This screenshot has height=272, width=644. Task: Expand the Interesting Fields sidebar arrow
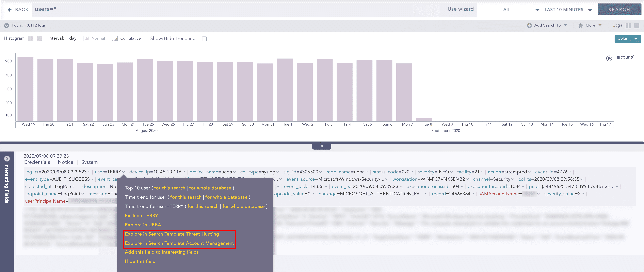(7, 159)
